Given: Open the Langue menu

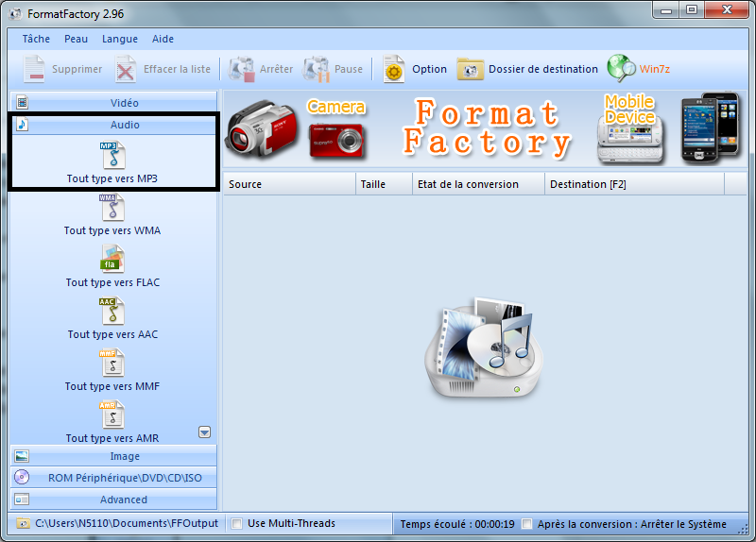Looking at the screenshot, I should [120, 39].
